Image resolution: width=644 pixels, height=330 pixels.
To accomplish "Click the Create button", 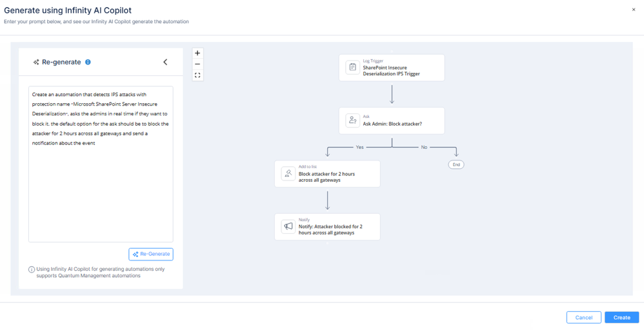I will click(x=621, y=318).
